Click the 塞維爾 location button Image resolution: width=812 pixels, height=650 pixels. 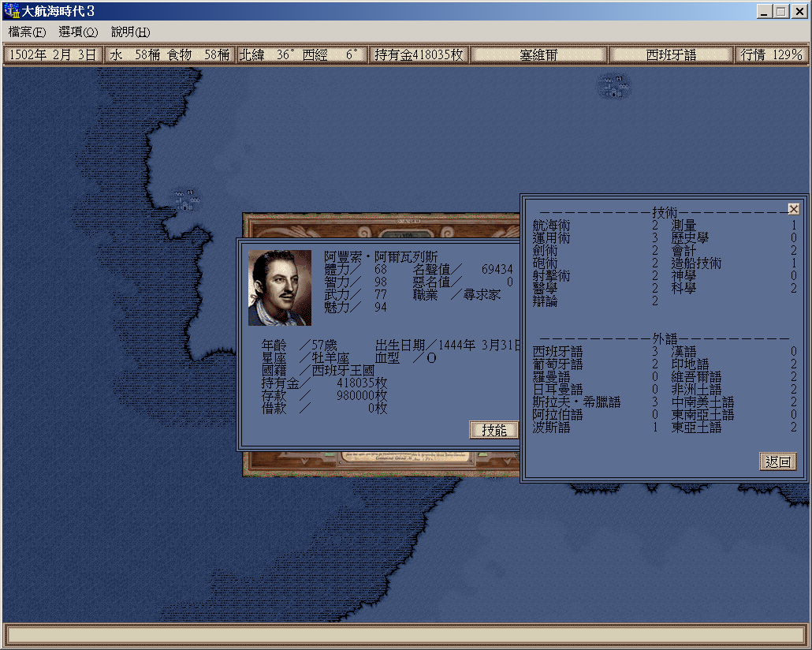[x=538, y=55]
